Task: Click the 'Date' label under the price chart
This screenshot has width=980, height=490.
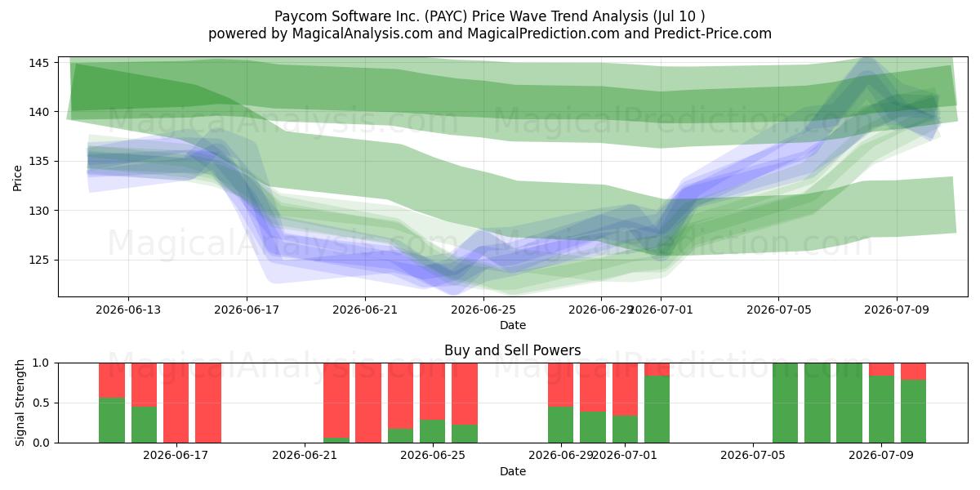Action: coord(513,325)
